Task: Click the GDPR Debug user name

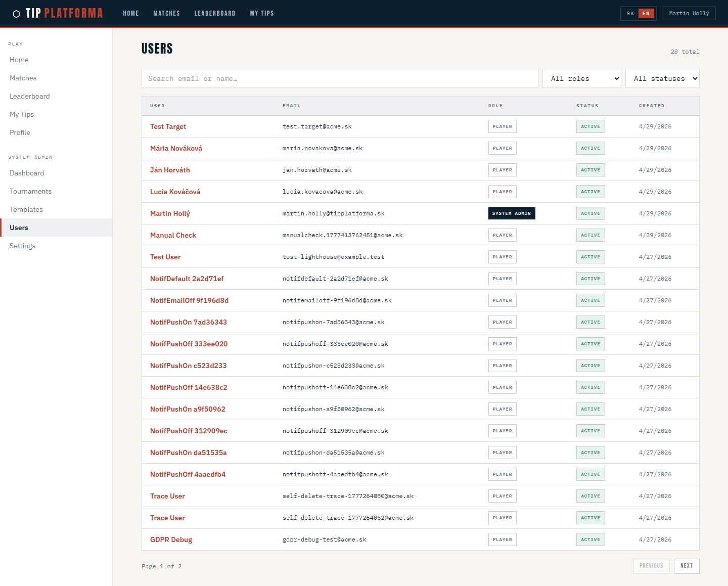Action: click(x=171, y=539)
